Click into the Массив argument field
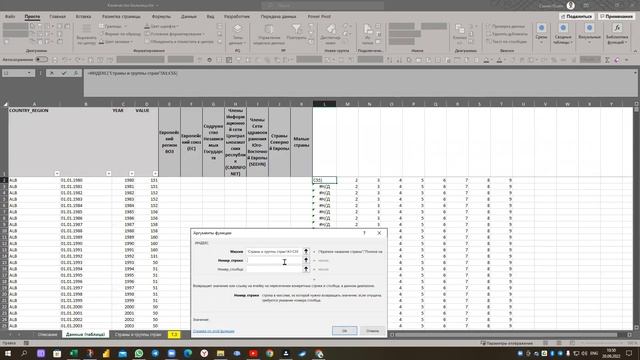This screenshot has width=640, height=360. coord(274,251)
